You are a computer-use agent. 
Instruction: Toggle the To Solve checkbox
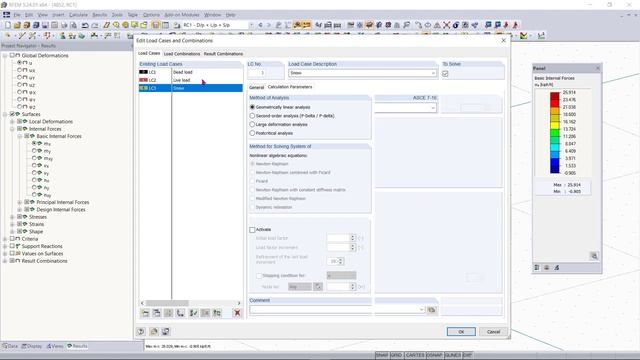click(x=445, y=73)
